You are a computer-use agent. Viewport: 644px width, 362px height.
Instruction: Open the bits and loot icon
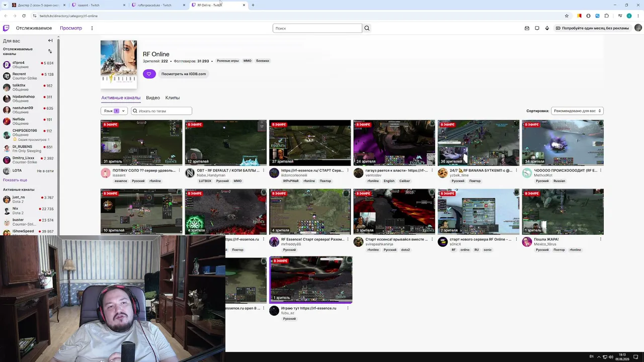coord(547,28)
